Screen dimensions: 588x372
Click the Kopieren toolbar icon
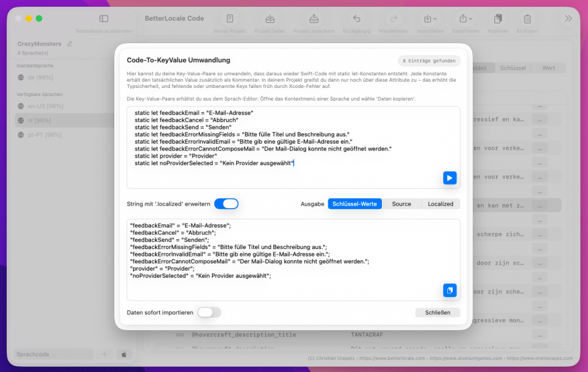point(498,19)
